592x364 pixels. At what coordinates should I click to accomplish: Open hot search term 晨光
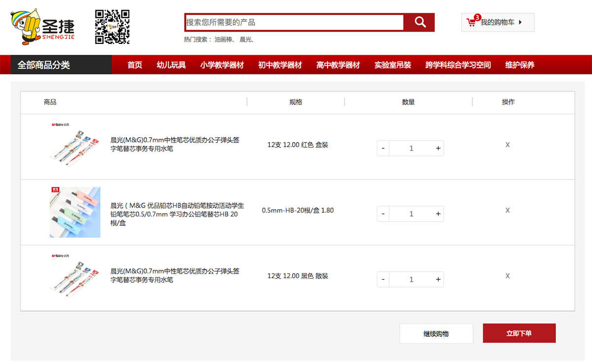pyautogui.click(x=246, y=39)
